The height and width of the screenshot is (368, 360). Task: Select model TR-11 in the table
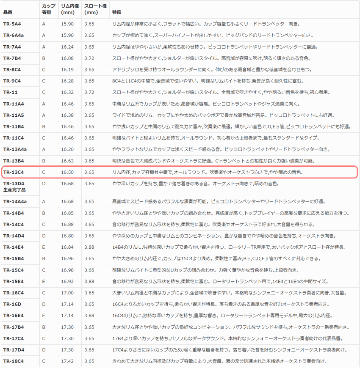coord(10,92)
